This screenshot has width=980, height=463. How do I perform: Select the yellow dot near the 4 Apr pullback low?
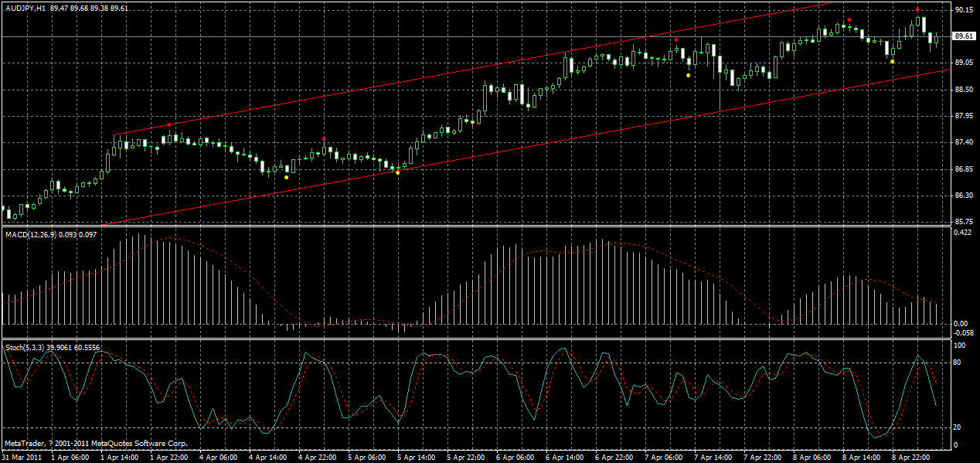point(286,178)
